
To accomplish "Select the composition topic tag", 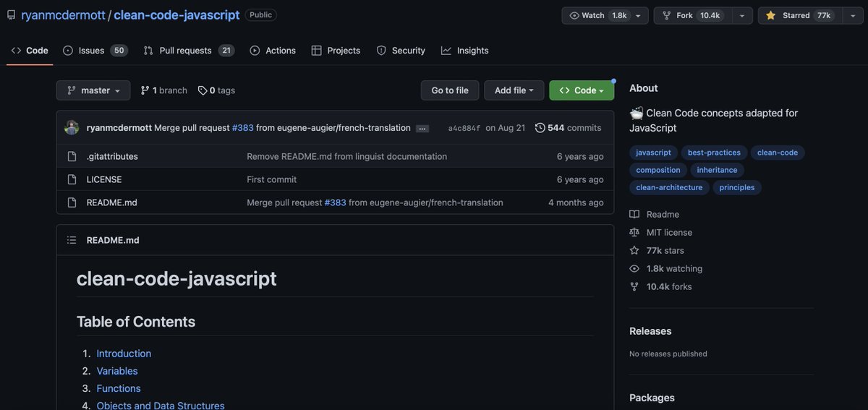I will point(658,170).
